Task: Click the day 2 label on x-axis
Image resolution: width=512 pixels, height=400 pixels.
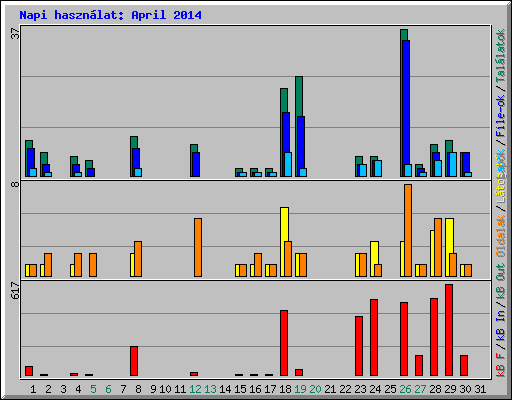Action: 48,389
